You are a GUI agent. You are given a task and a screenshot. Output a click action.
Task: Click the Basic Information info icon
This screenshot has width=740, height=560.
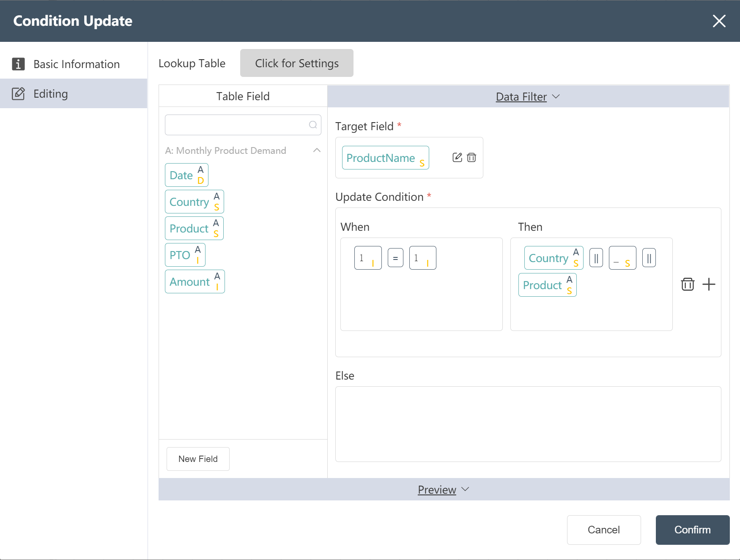point(18,64)
